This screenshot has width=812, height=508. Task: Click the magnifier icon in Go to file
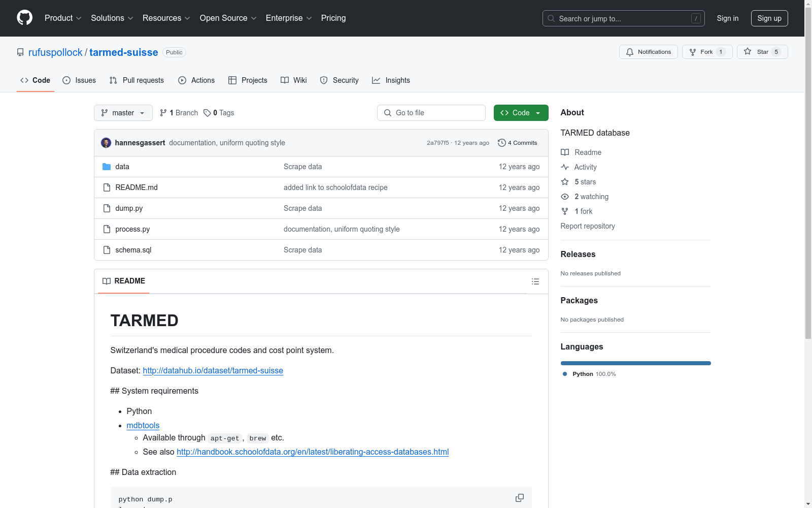pos(388,113)
